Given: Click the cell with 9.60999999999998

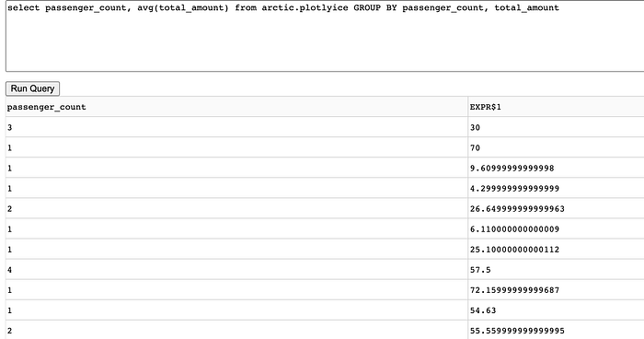Looking at the screenshot, I should pyautogui.click(x=556, y=168).
